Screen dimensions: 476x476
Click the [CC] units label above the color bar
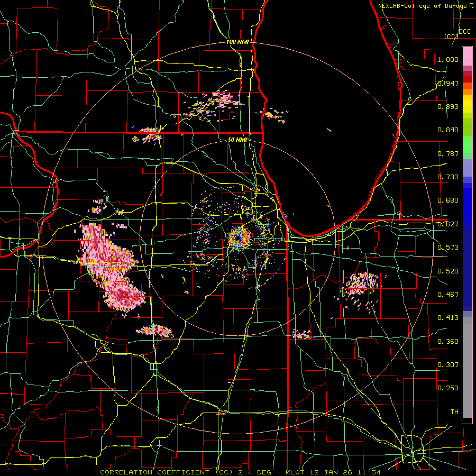coord(451,36)
